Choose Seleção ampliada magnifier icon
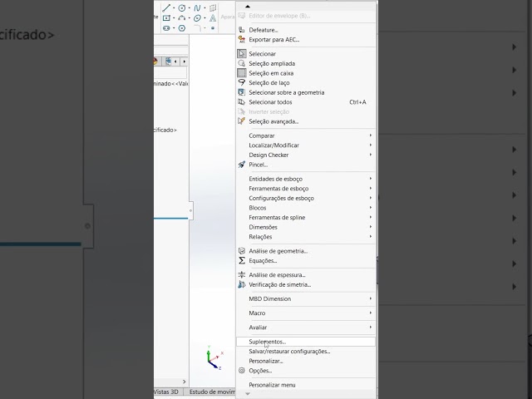Screen dimensions: 532x399 (242, 63)
